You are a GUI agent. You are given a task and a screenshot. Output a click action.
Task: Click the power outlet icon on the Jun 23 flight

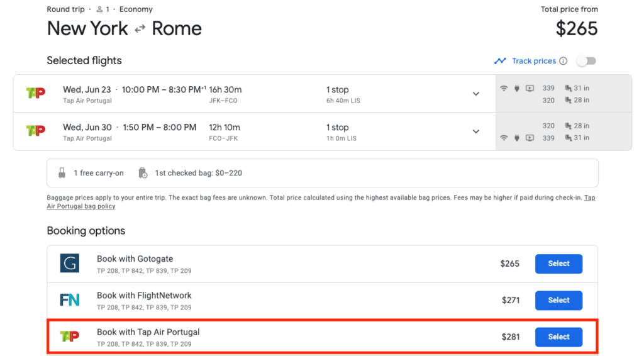pos(517,88)
